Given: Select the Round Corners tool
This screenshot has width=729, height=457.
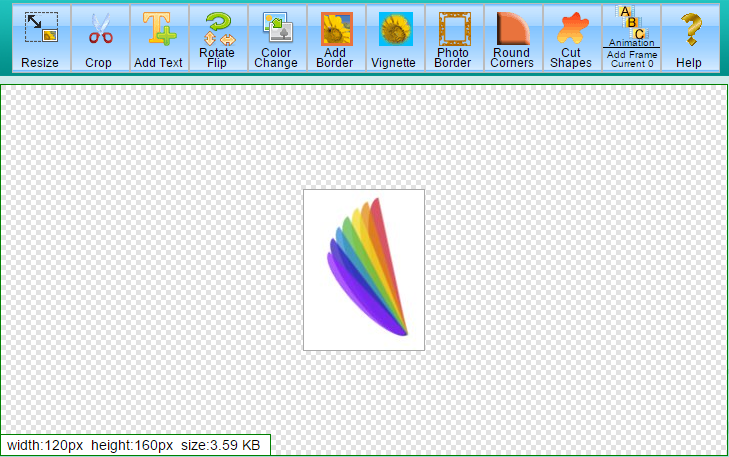Looking at the screenshot, I should point(514,39).
